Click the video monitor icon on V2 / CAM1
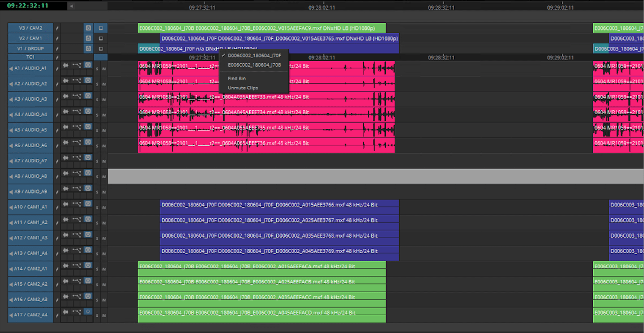644x333 pixels. coord(101,38)
